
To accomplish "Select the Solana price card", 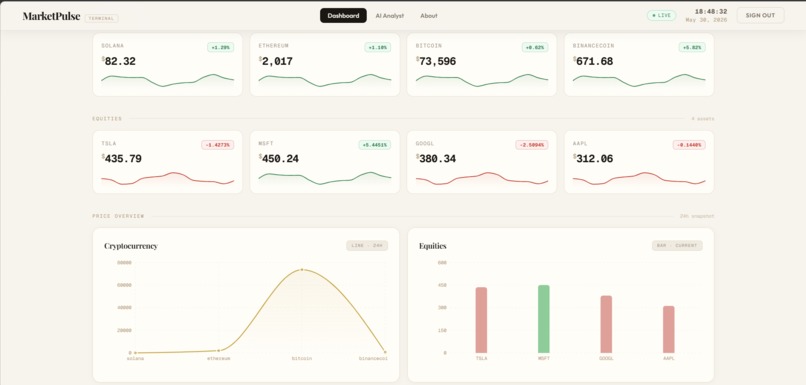I will point(168,65).
